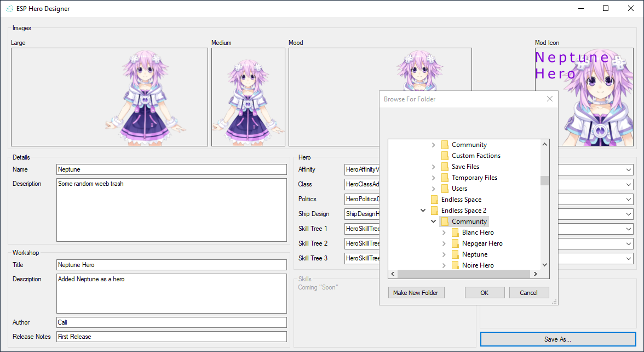The image size is (644, 352).
Task: Select the Nepgear Hero folder icon
Action: click(x=455, y=243)
